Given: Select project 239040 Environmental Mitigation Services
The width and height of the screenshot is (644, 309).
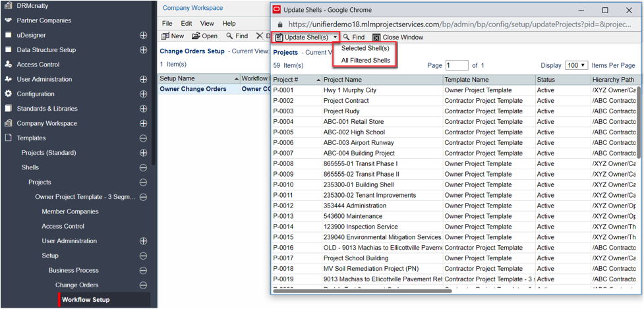Looking at the screenshot, I should pyautogui.click(x=454, y=237).
